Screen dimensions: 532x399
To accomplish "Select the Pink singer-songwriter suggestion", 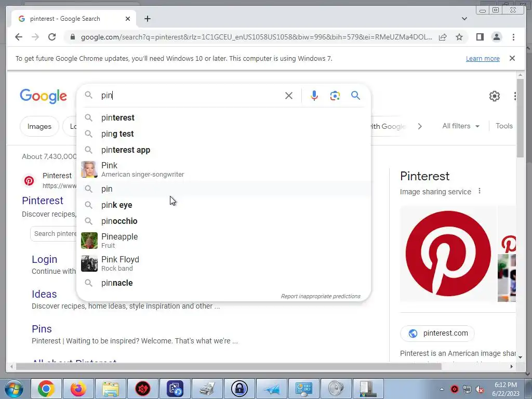I will coord(224,169).
